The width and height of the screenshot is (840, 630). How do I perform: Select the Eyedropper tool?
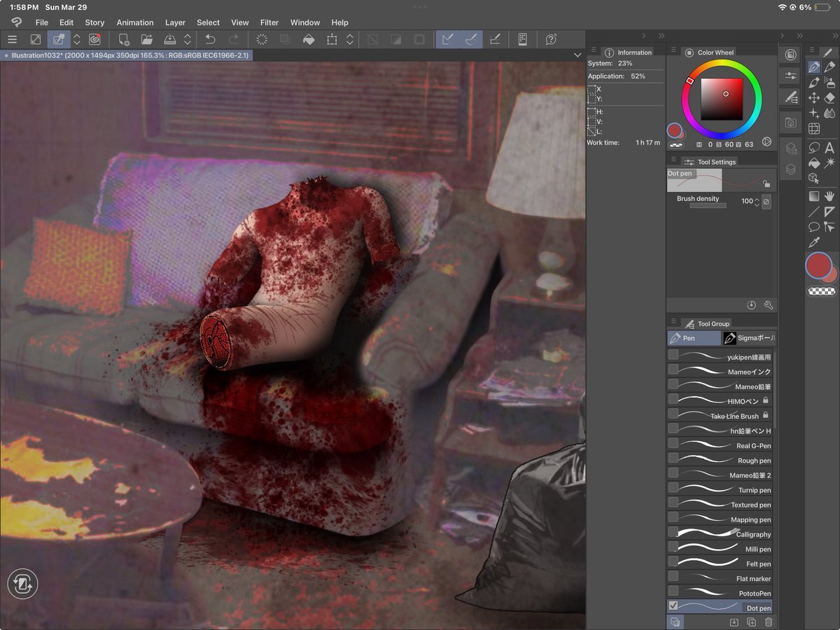814,242
